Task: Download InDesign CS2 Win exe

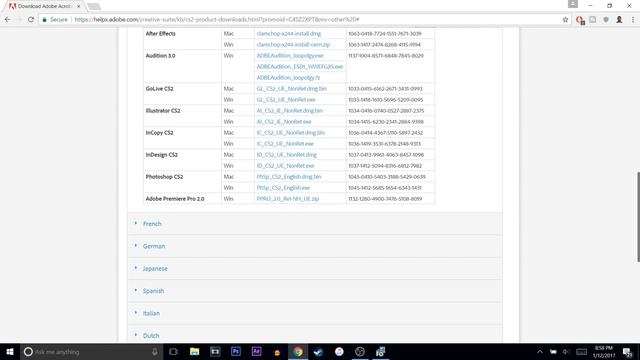Action: [x=285, y=166]
